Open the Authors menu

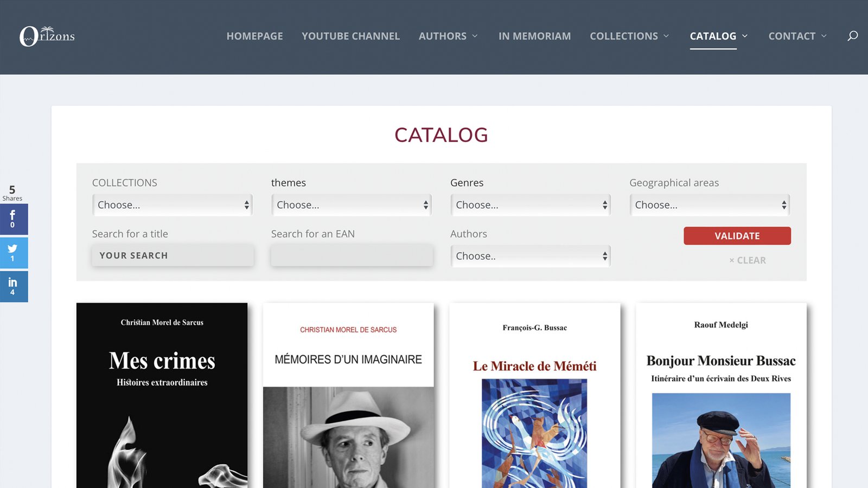(x=443, y=36)
